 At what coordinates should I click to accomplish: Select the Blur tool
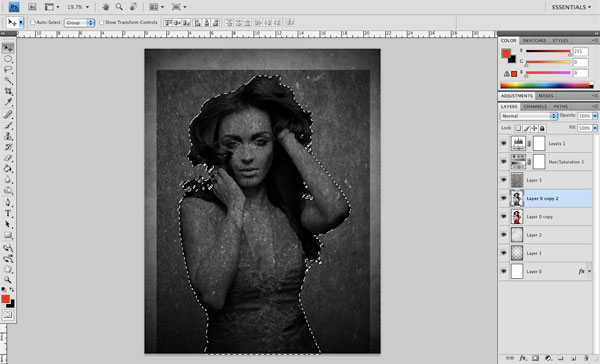click(8, 180)
